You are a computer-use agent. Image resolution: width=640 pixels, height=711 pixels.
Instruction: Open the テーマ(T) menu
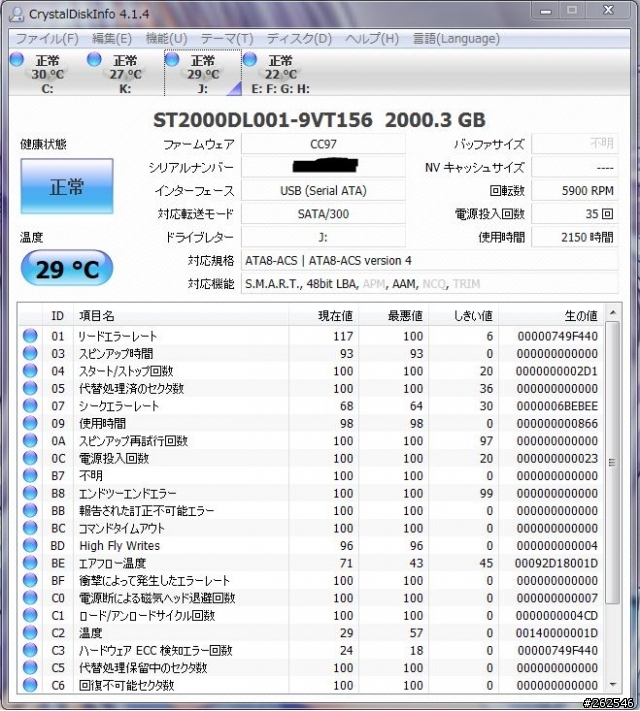(x=227, y=39)
